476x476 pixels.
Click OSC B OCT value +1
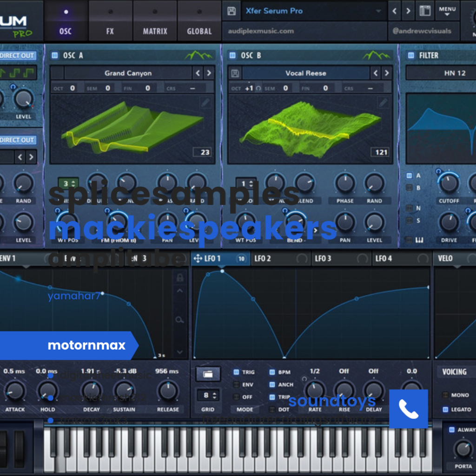pos(249,88)
